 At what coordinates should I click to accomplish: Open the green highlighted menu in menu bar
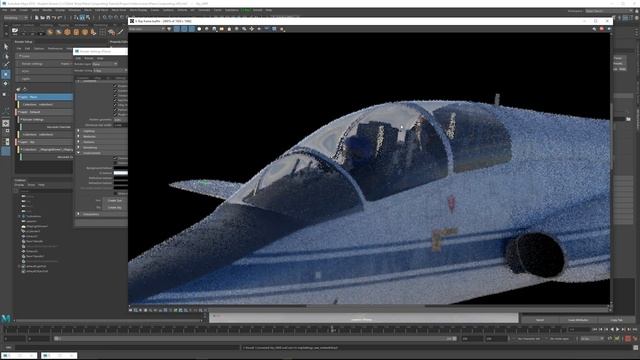pos(246,10)
